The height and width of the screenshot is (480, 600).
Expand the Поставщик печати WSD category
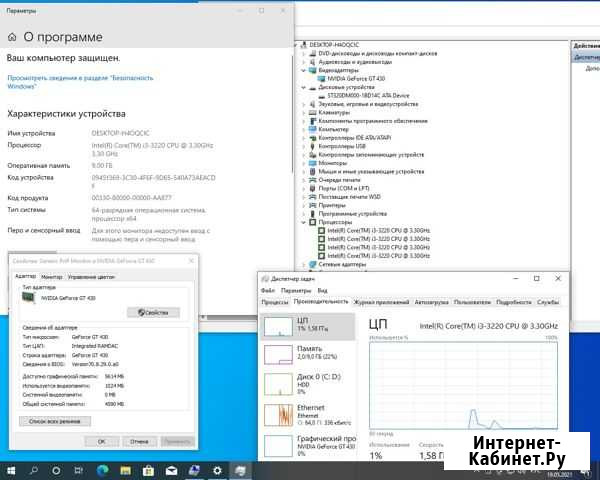pos(304,197)
